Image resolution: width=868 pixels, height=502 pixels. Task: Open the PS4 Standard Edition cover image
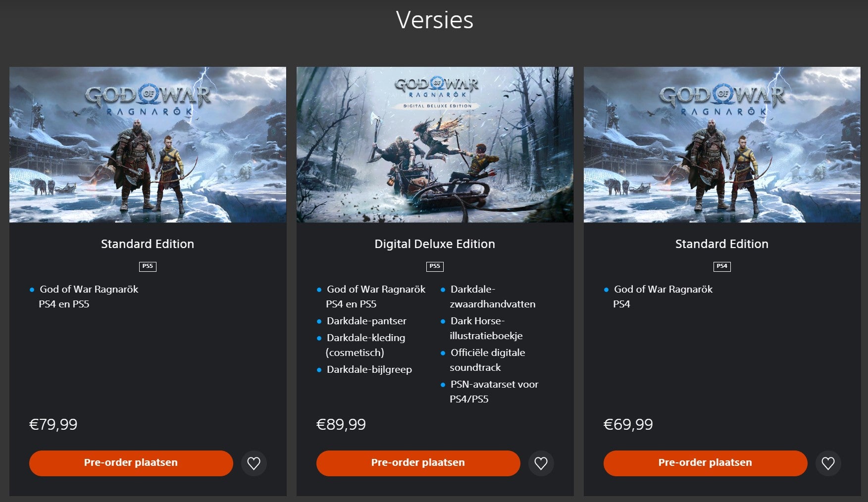722,145
